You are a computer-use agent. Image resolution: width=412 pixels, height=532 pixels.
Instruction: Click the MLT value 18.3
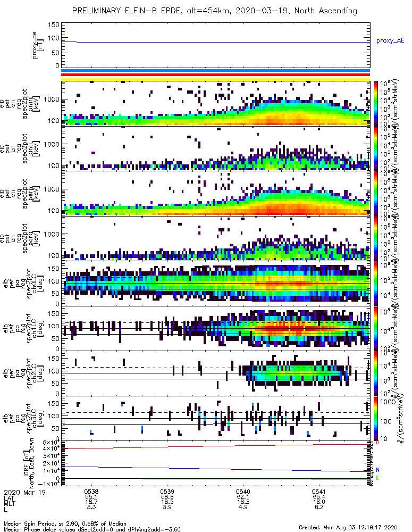[x=243, y=502]
